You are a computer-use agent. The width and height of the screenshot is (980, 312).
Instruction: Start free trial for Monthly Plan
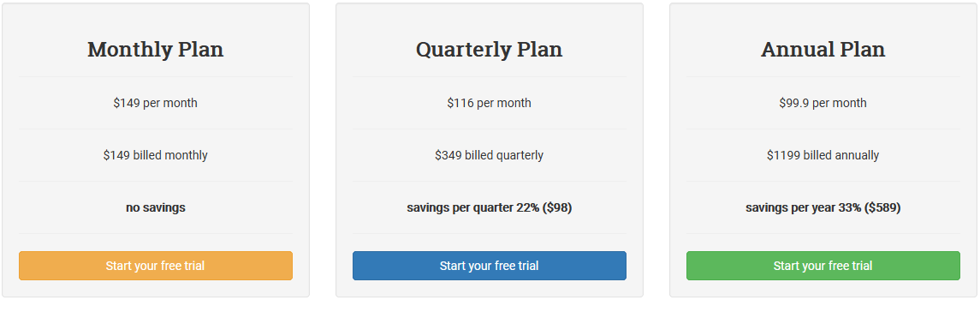coord(156,266)
